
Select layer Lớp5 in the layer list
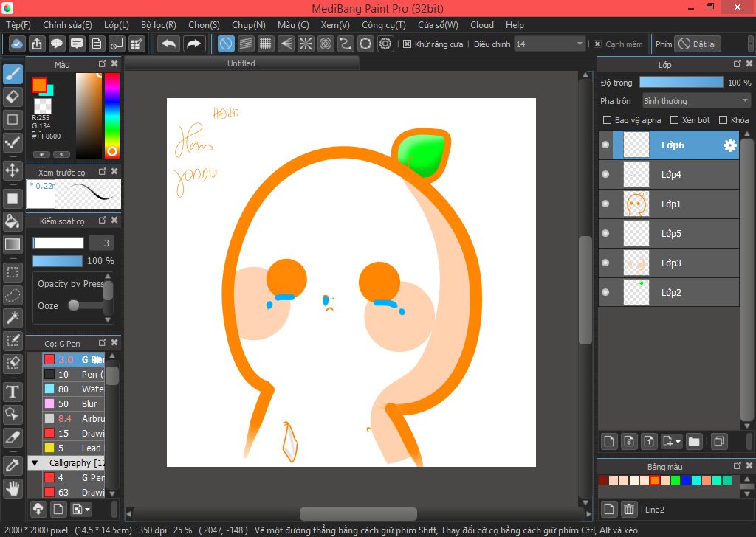point(669,234)
